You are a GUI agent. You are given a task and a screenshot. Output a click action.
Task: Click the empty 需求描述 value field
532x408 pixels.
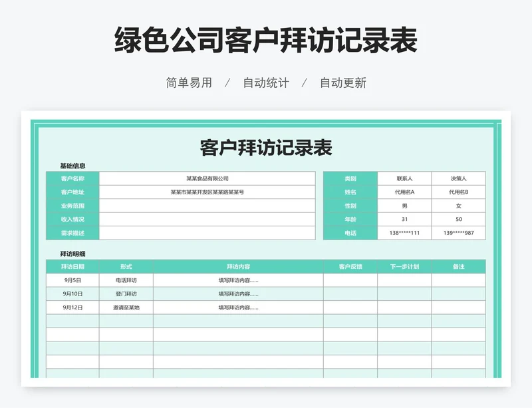207,233
